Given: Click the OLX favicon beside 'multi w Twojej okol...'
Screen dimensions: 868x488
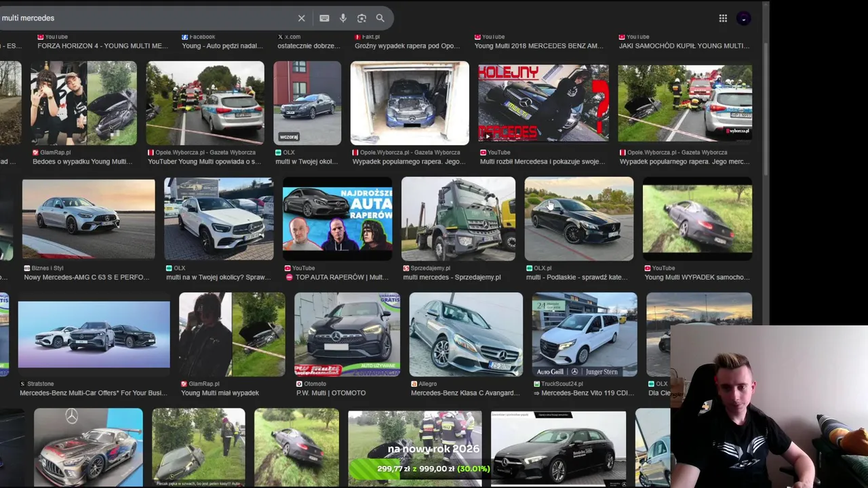Looking at the screenshot, I should click(x=279, y=152).
